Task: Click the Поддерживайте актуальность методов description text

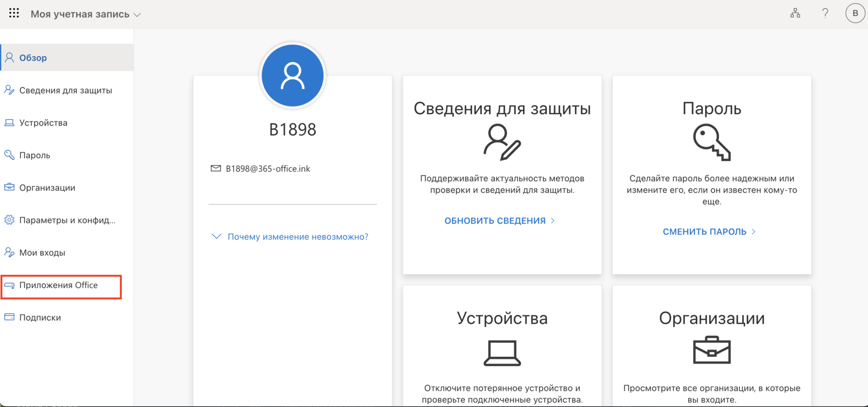Action: 502,184
